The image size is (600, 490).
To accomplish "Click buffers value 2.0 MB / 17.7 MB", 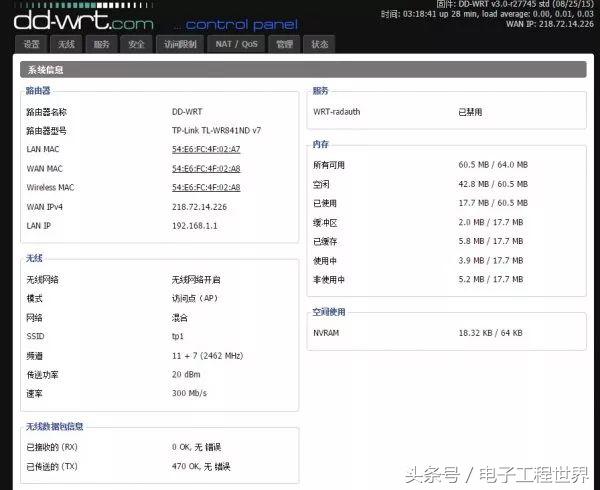I will [491, 222].
